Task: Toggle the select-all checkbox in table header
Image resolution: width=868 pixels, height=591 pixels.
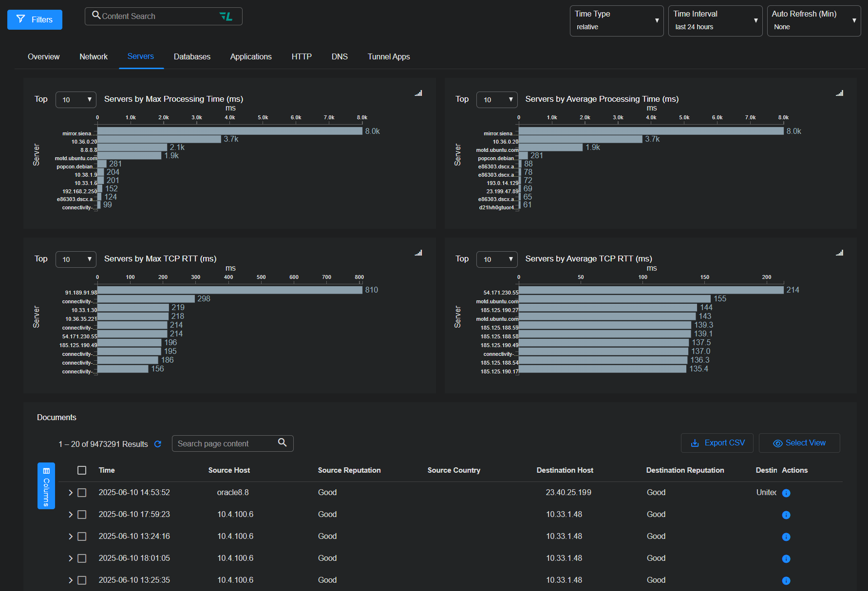Action: pos(82,470)
